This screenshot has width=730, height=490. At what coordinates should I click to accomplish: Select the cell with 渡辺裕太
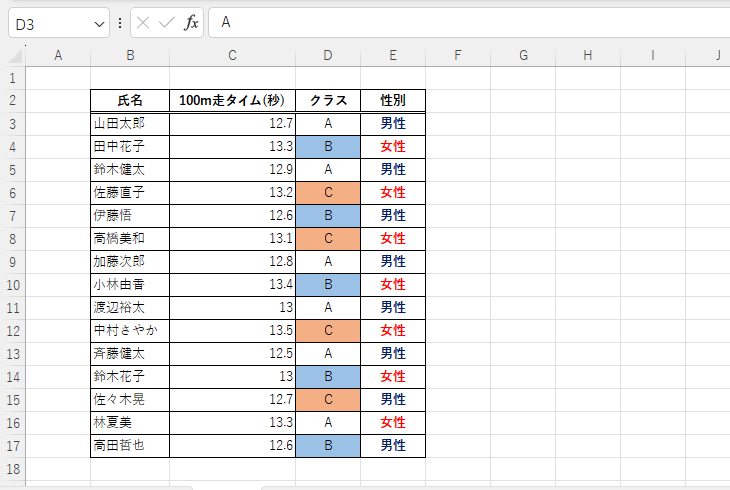tap(130, 307)
